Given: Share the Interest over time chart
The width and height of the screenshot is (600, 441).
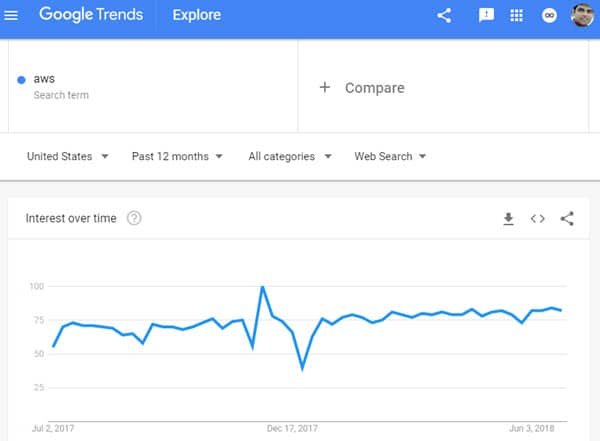Looking at the screenshot, I should (x=567, y=219).
